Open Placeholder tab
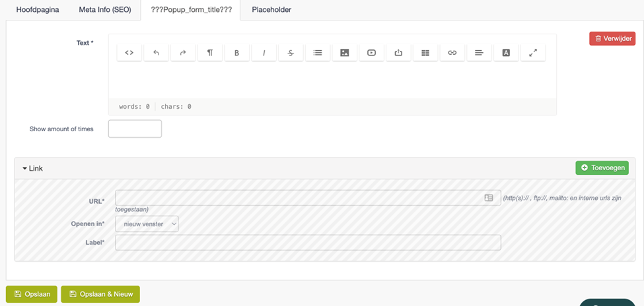 (x=271, y=10)
